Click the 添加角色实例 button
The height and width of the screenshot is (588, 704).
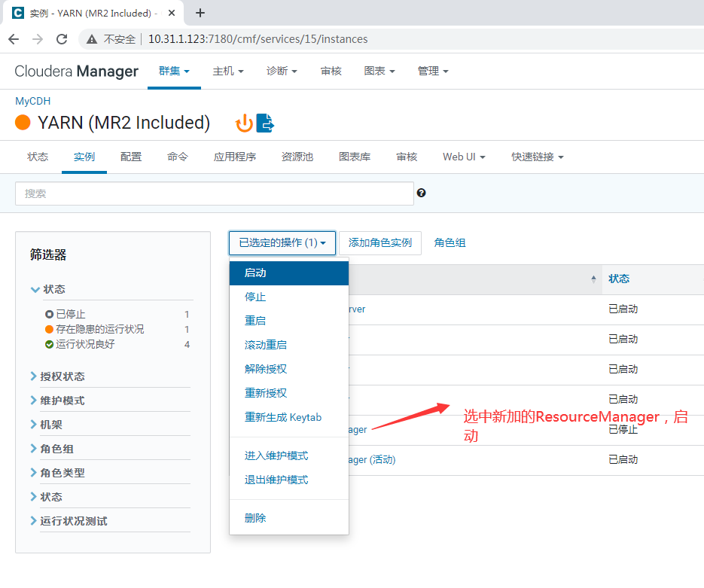[379, 243]
